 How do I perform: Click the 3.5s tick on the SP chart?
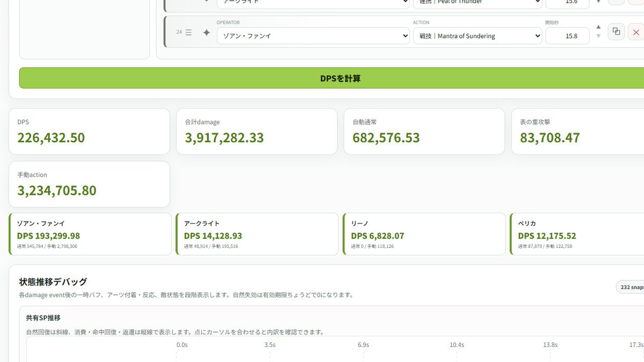tap(270, 345)
